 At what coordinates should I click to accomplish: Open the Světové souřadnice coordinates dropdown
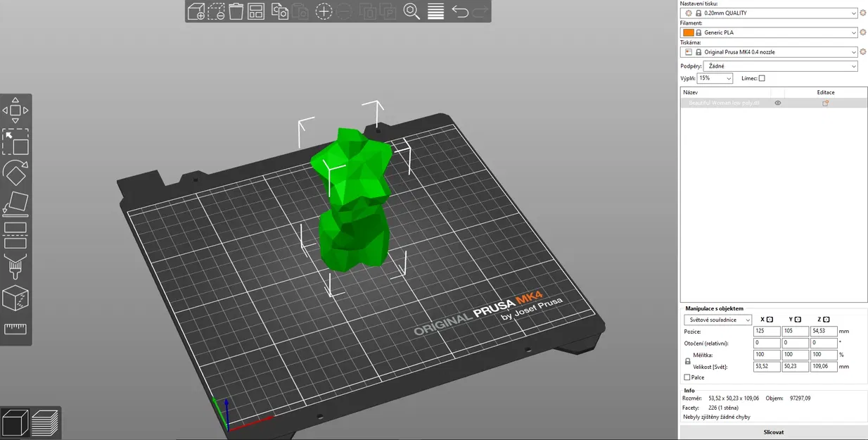point(717,320)
